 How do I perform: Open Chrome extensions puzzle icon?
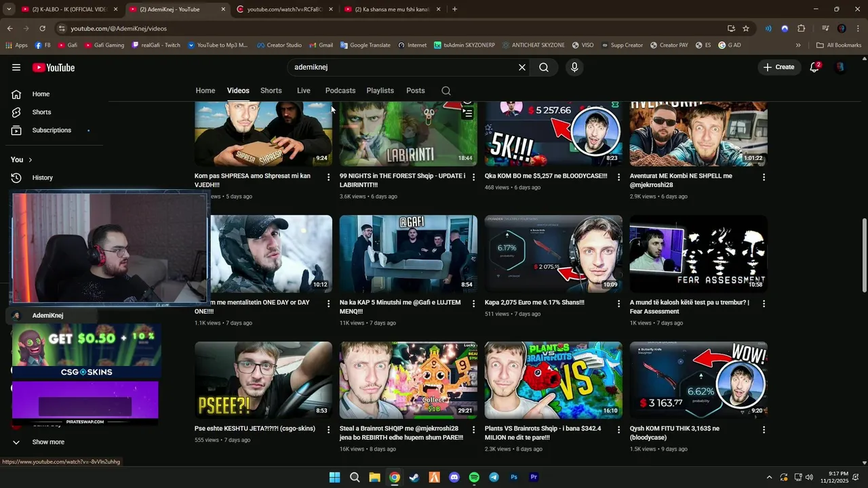[802, 28]
